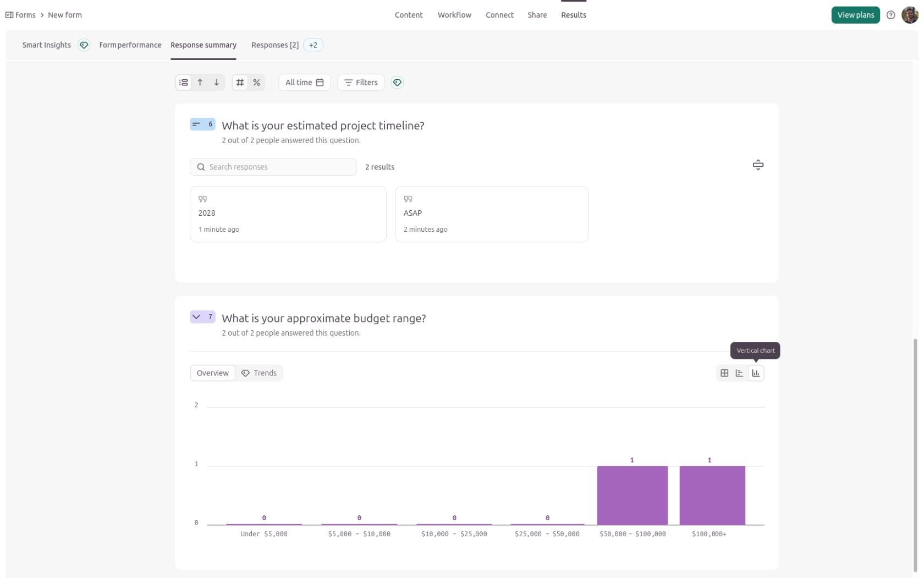Click the diamond icon next to Filters
Image resolution: width=924 pixels, height=578 pixels.
point(397,83)
